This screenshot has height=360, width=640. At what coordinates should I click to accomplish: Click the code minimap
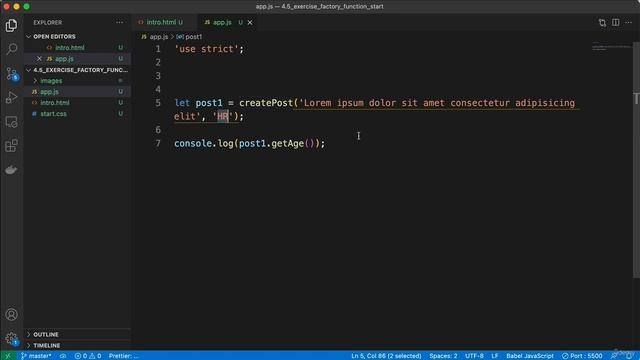click(x=611, y=47)
